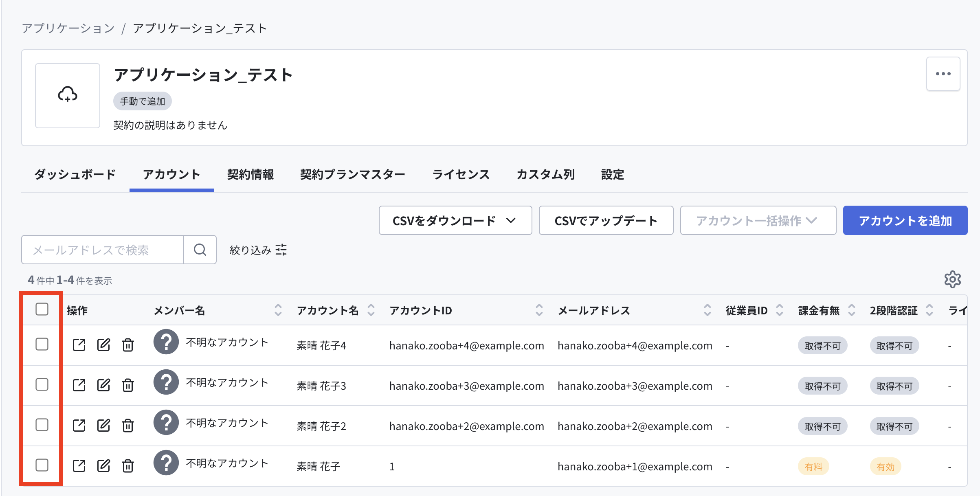Go to アプリケーション breadcrumb link

click(68, 28)
